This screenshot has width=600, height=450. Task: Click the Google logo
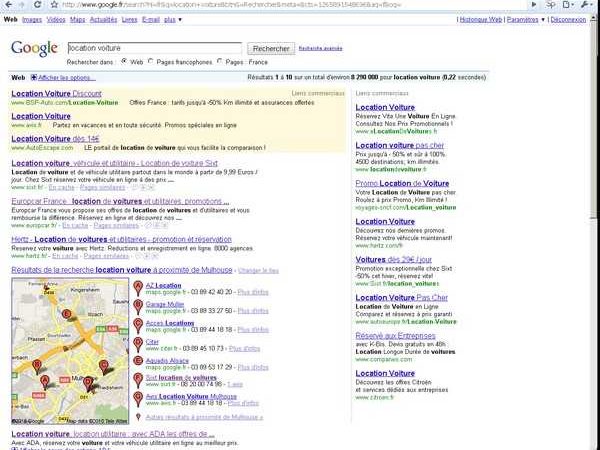point(33,49)
